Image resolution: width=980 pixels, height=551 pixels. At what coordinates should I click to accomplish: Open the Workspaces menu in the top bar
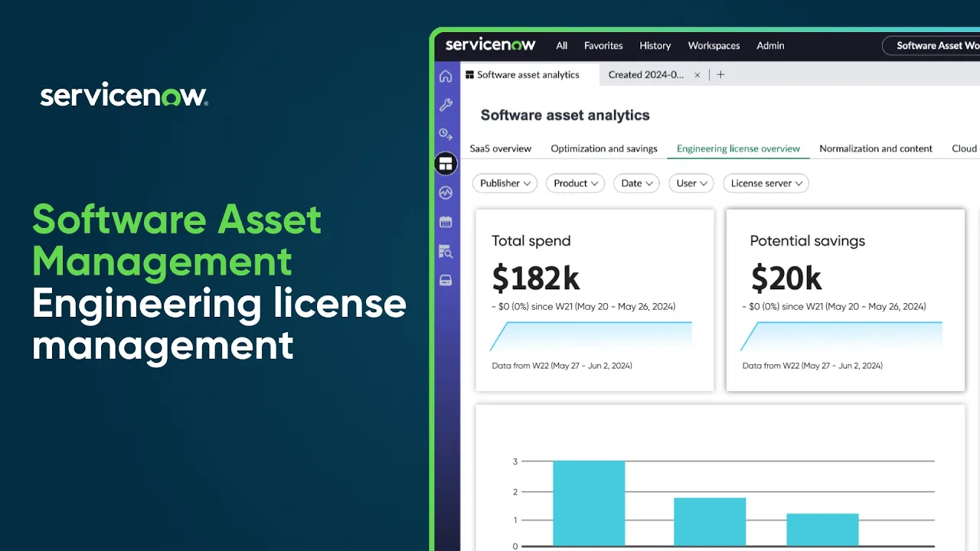pos(713,46)
